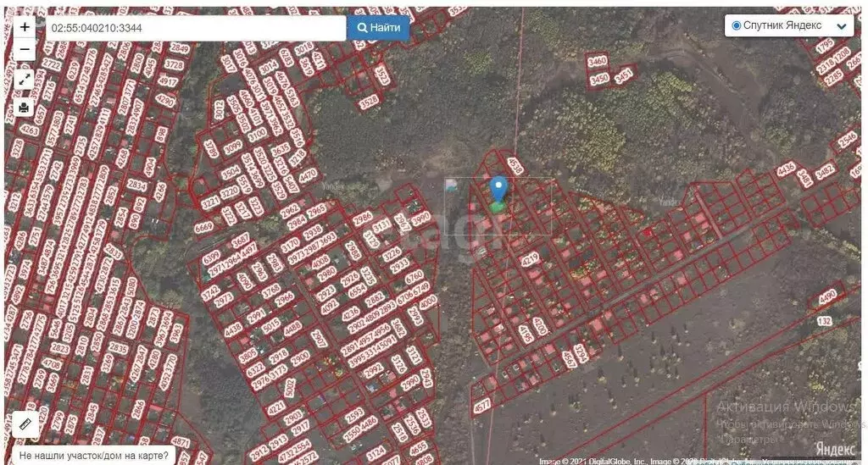Click the blue location pin marker

click(498, 191)
